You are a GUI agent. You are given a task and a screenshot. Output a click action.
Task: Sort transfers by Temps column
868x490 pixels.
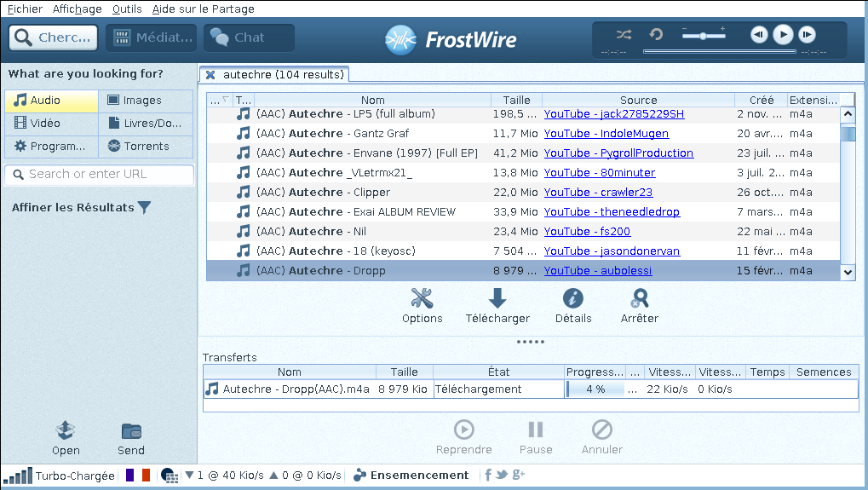767,372
